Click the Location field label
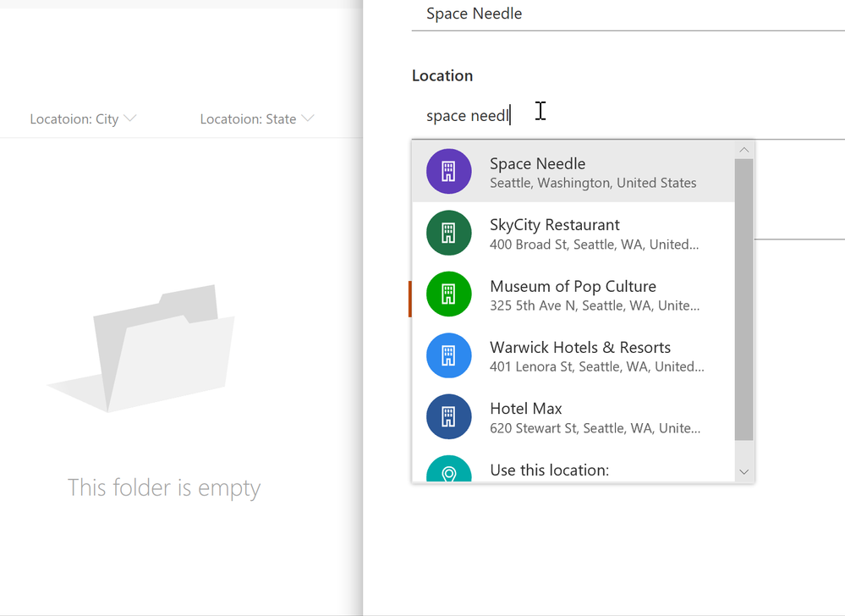Screen dimensions: 845x616 (x=442, y=75)
